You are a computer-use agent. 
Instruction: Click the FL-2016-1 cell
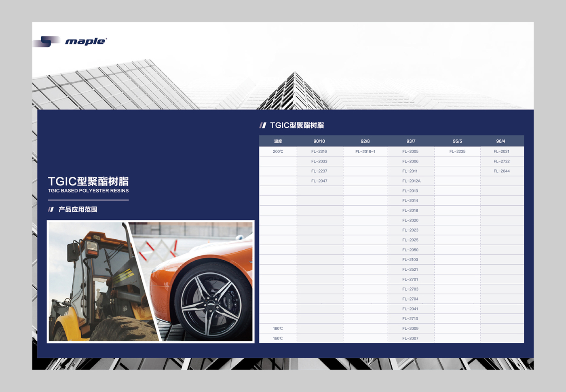[x=365, y=152]
